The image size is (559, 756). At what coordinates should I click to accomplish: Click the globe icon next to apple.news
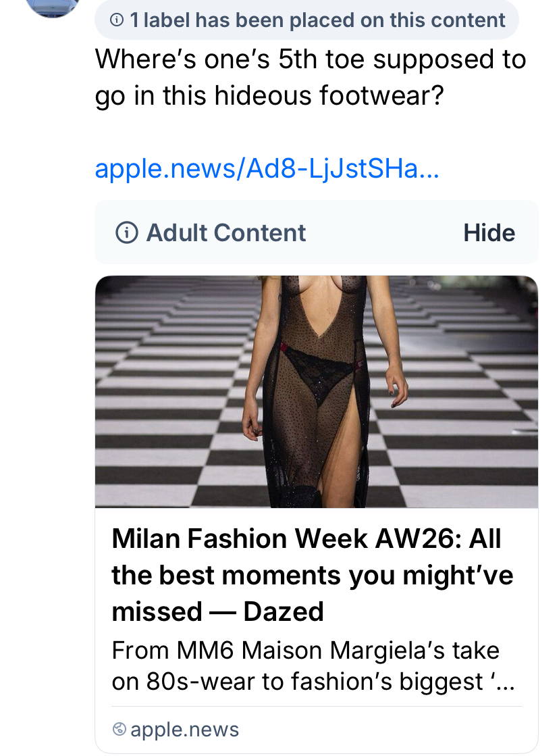pos(119,730)
